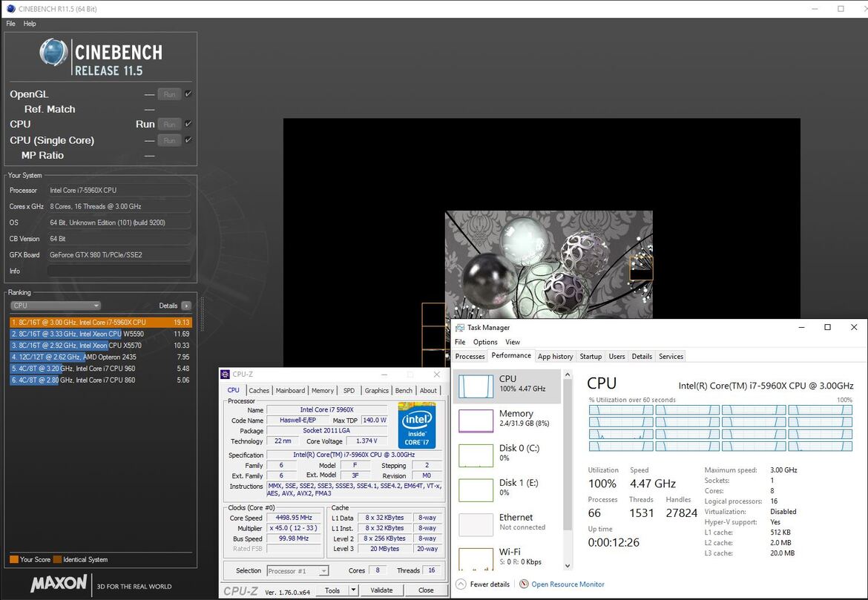Toggle the CPU (Single Core) checkbox
868x600 pixels.
pyautogui.click(x=188, y=140)
